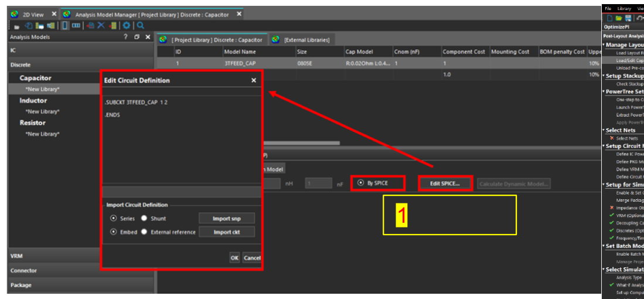Image resolution: width=644 pixels, height=299 pixels.
Task: Click Save icon in OptimizePI window
Action: pyautogui.click(x=628, y=18)
